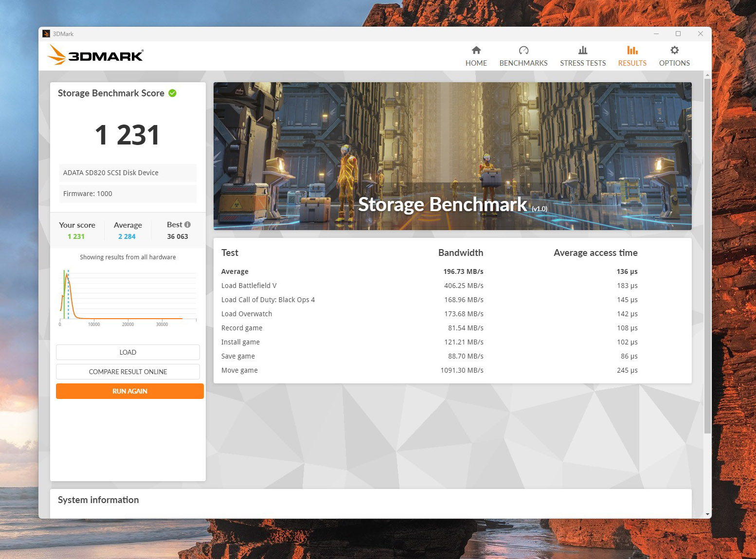Click the Storage Benchmark banner image

452,156
